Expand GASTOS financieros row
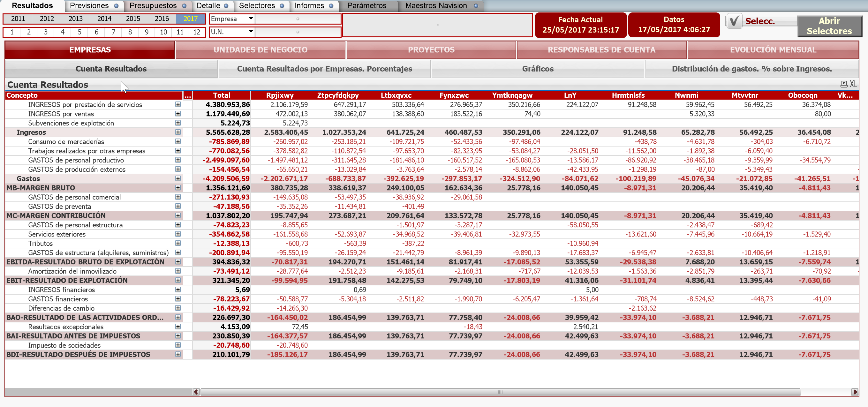The width and height of the screenshot is (868, 407). click(x=178, y=299)
